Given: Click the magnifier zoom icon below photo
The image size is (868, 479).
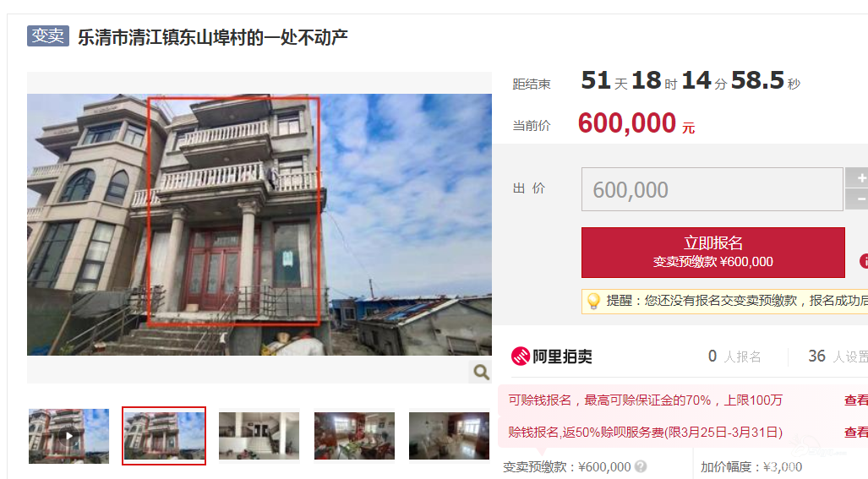Looking at the screenshot, I should pyautogui.click(x=481, y=372).
